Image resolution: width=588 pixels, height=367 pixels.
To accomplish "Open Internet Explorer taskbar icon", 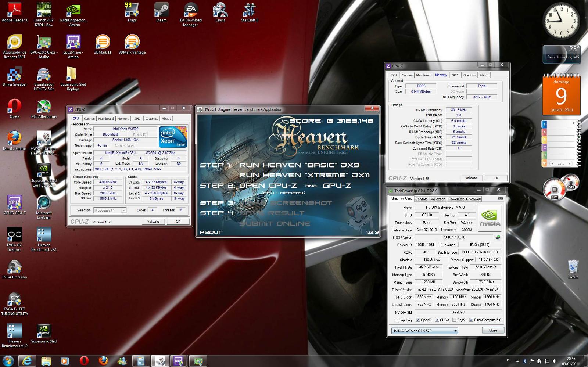I will 27,361.
